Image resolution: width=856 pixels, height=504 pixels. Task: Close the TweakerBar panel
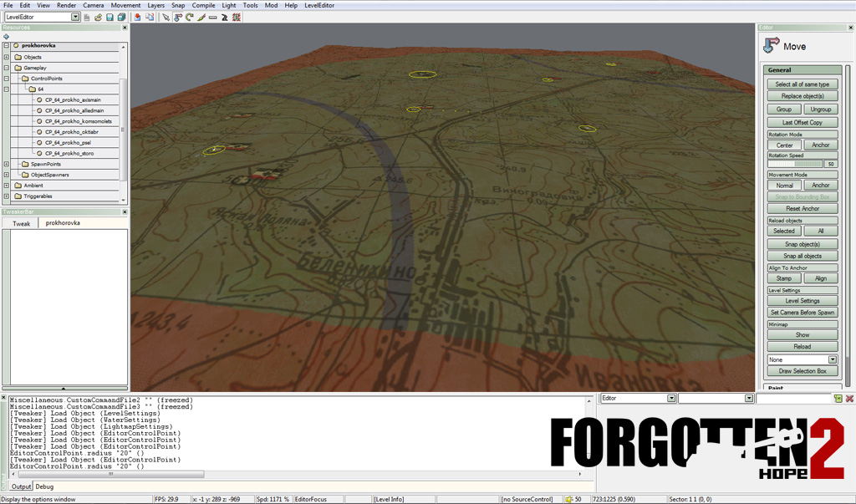click(125, 211)
